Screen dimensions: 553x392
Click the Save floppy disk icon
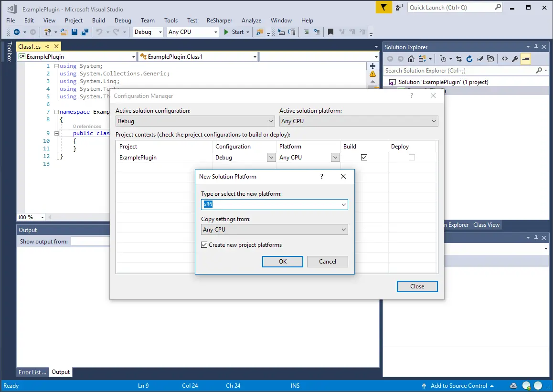pyautogui.click(x=74, y=32)
